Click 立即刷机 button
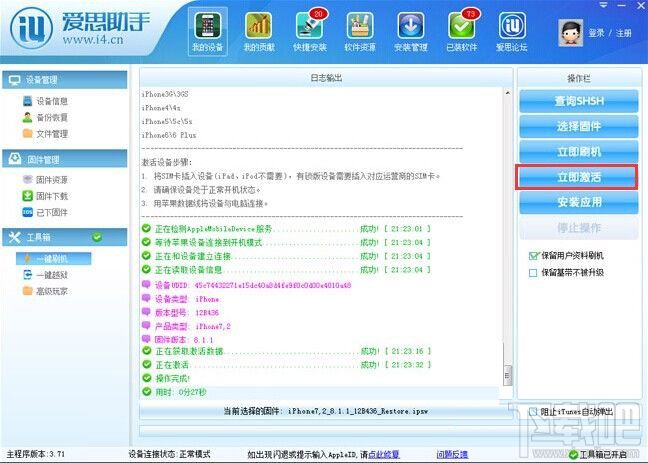 (579, 152)
